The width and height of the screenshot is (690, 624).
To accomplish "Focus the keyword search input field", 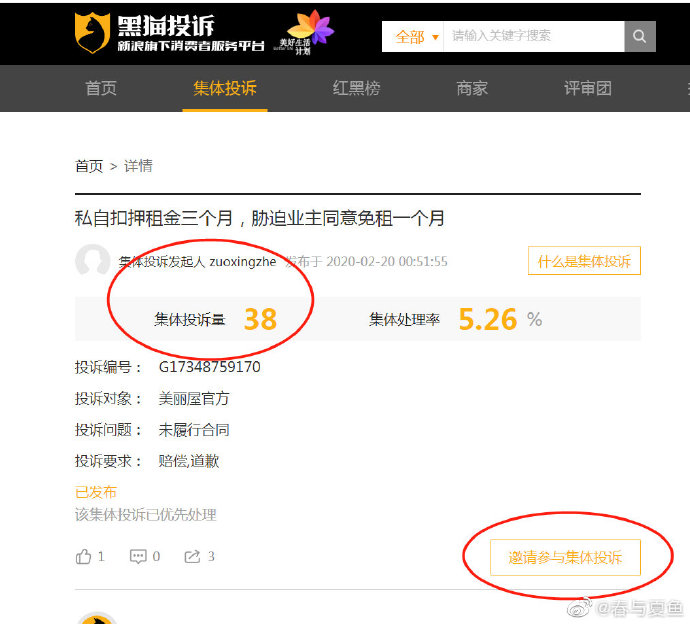I will (x=534, y=37).
